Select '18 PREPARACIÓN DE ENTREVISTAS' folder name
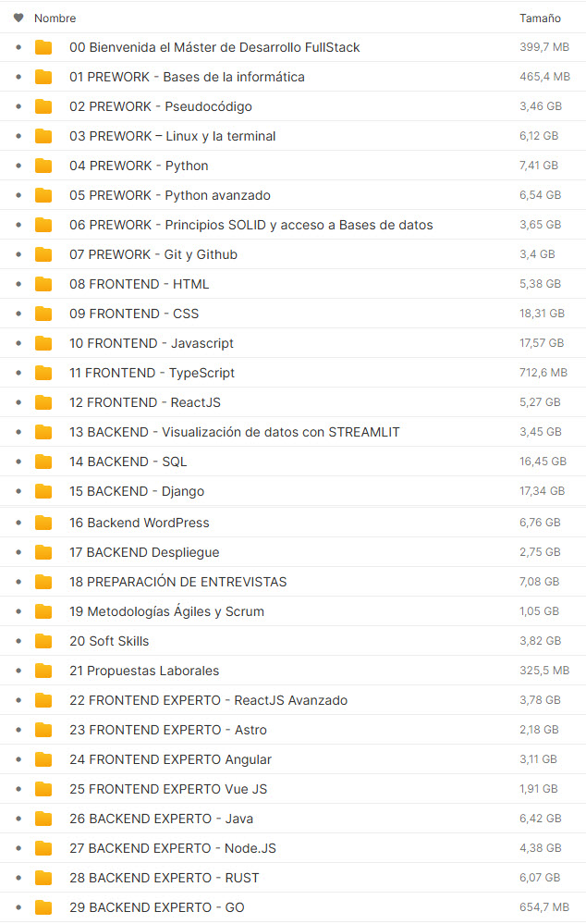Image resolution: width=586 pixels, height=924 pixels. (177, 582)
